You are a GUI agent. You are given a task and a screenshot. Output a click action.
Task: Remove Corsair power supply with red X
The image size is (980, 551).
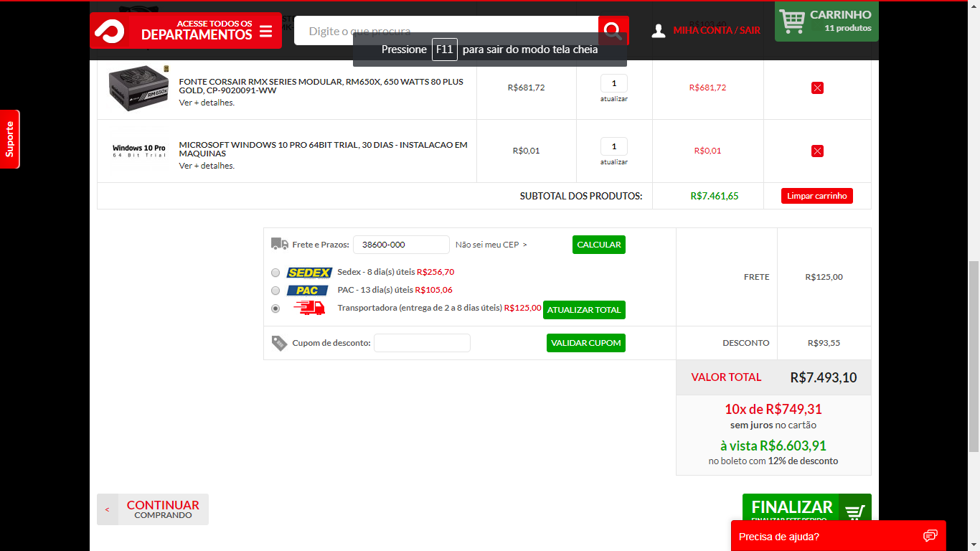click(817, 88)
